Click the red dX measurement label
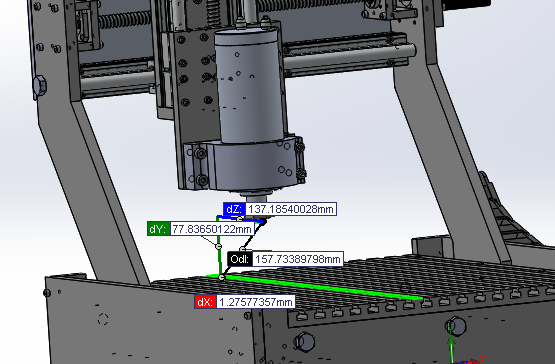 point(205,302)
